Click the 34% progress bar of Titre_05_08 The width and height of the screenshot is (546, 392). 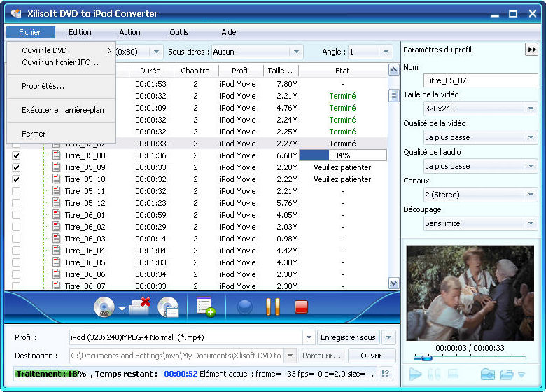click(x=342, y=155)
